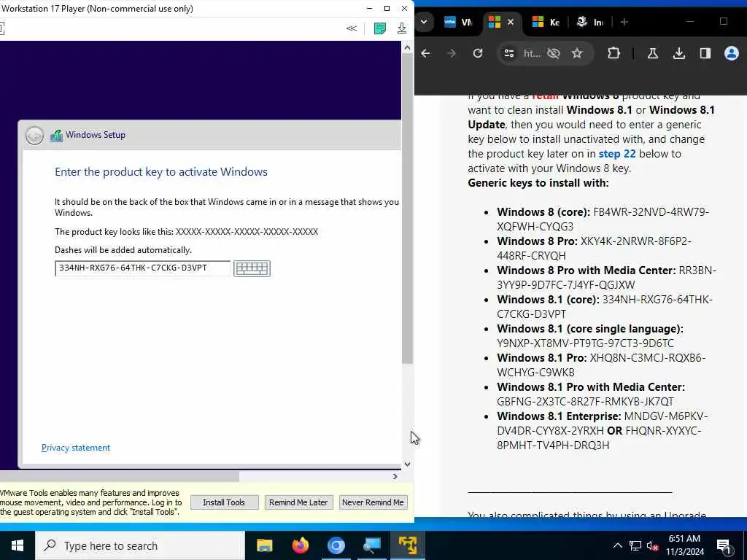Click Remind Me Later button
This screenshot has height=560, width=747.
(298, 502)
